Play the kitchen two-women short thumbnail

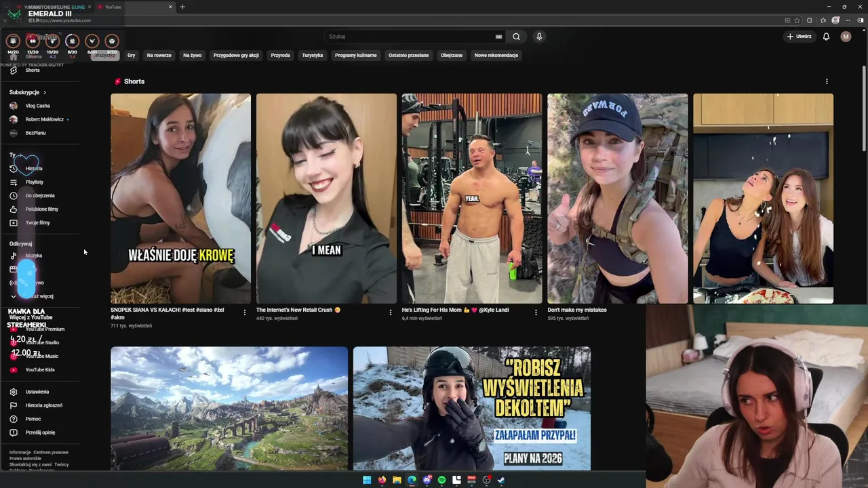763,199
